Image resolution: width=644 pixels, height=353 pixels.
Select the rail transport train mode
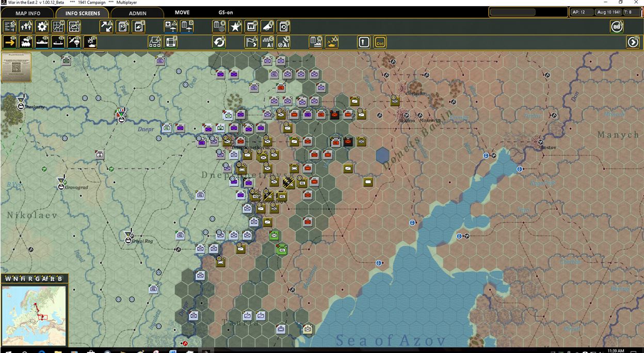26,42
